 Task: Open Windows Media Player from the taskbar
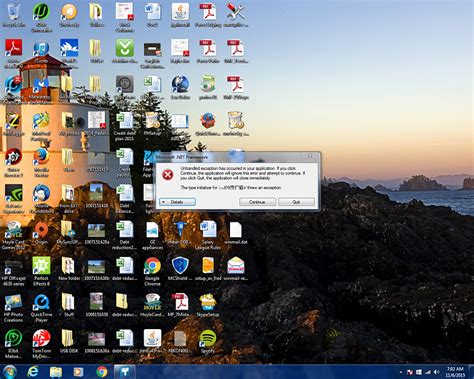[x=78, y=371]
